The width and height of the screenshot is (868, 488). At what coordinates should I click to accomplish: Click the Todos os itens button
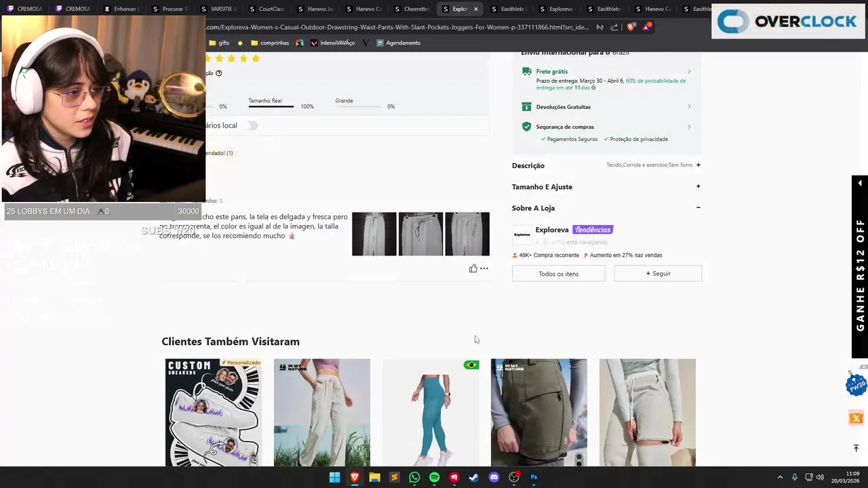[x=559, y=273]
